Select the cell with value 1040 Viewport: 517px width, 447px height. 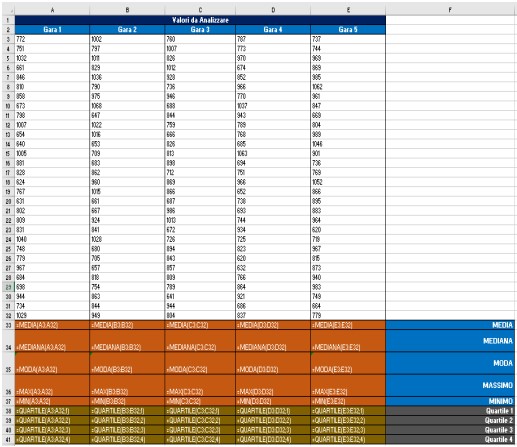(x=52, y=239)
